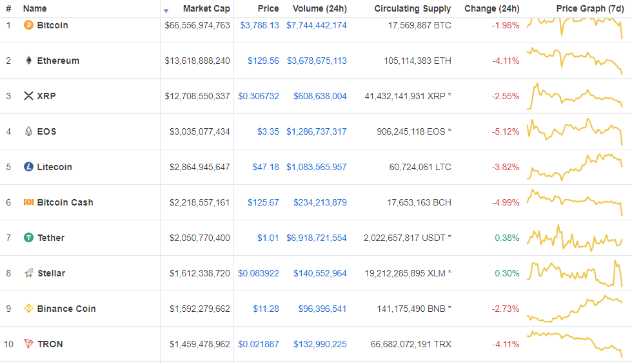Click EOS price $3.35
The image size is (632, 364).
(x=268, y=131)
